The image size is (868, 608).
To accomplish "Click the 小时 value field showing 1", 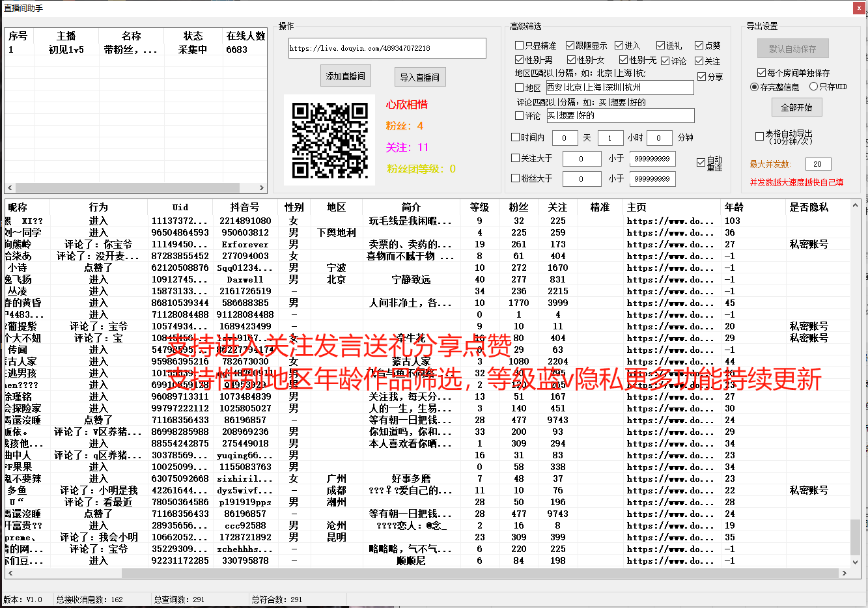I will tap(610, 138).
